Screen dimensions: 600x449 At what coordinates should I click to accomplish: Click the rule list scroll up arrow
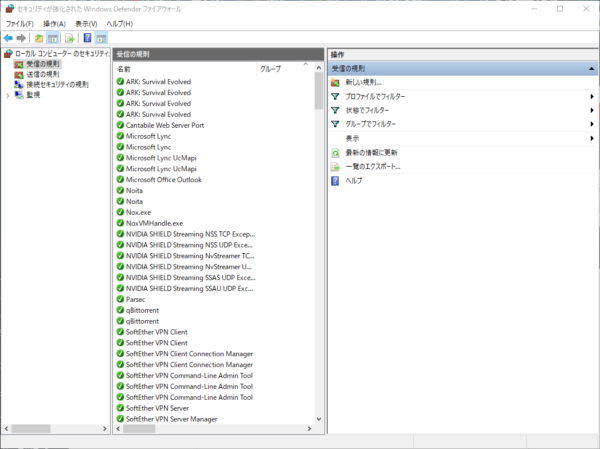point(319,68)
